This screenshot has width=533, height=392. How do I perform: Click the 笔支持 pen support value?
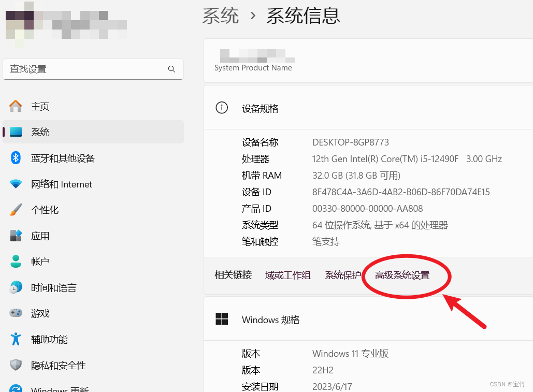pos(326,241)
